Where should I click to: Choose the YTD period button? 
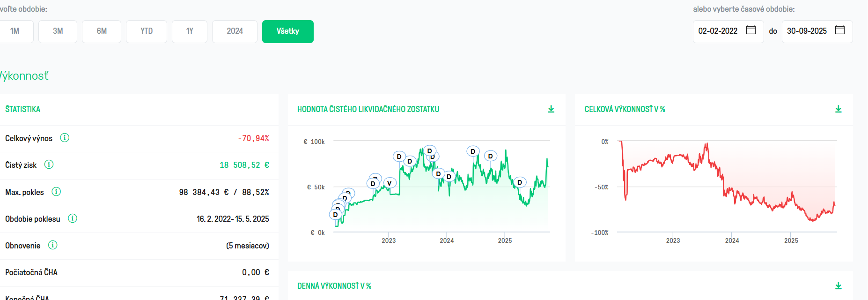147,31
